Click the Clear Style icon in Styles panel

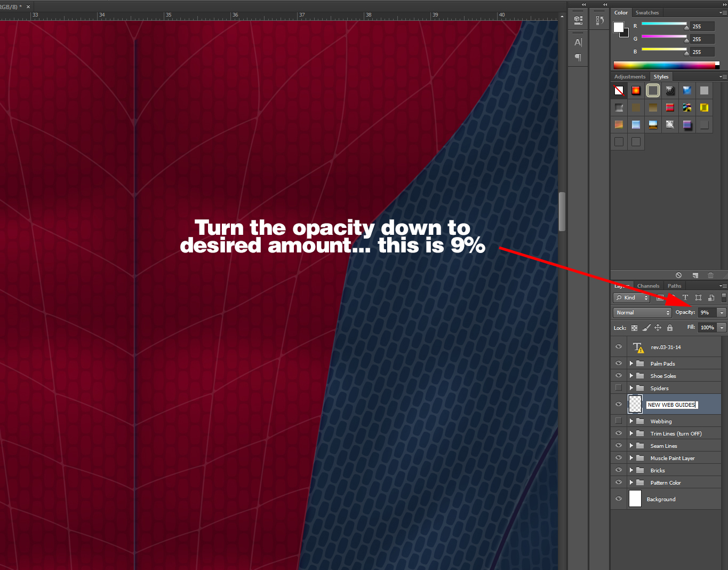coord(678,275)
